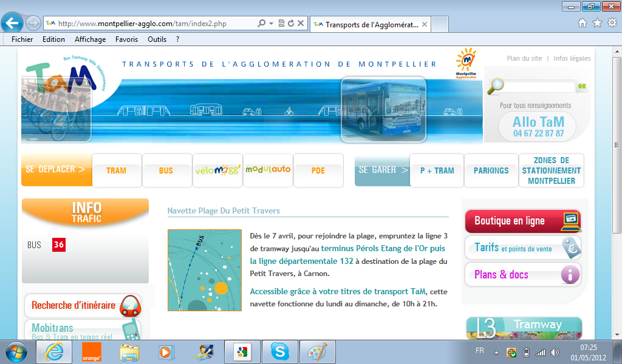This screenshot has width=622, height=364.
Task: Show hidden system tray icons
Action: pyautogui.click(x=496, y=352)
